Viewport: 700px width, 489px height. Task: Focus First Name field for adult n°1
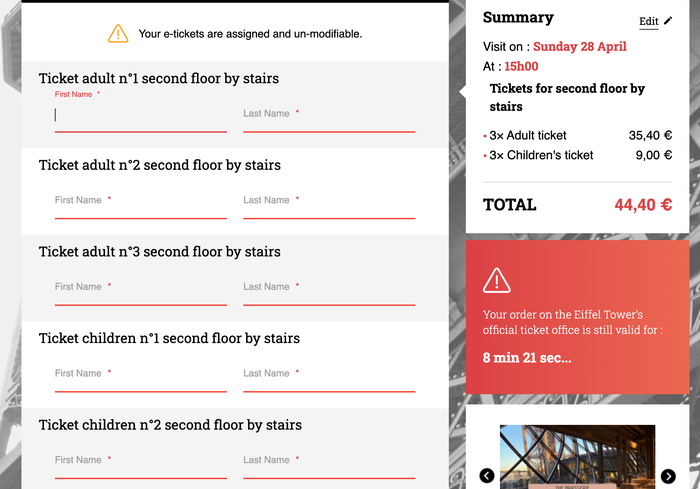(141, 115)
